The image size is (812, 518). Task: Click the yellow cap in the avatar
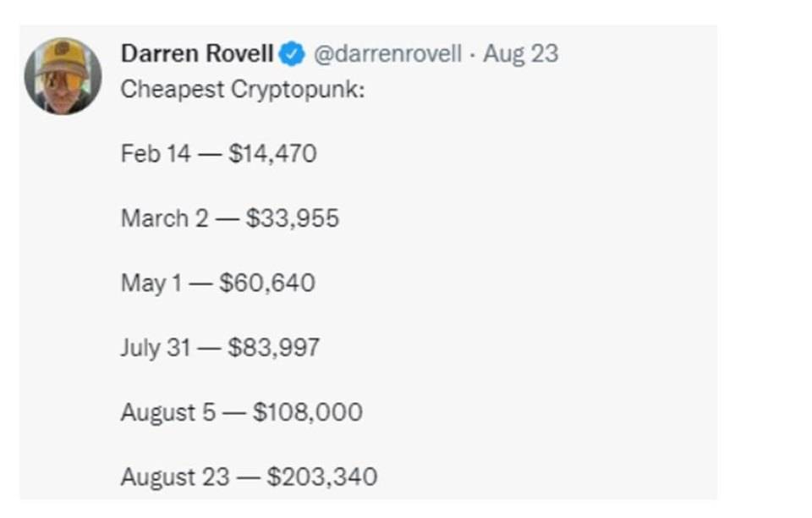point(63,56)
